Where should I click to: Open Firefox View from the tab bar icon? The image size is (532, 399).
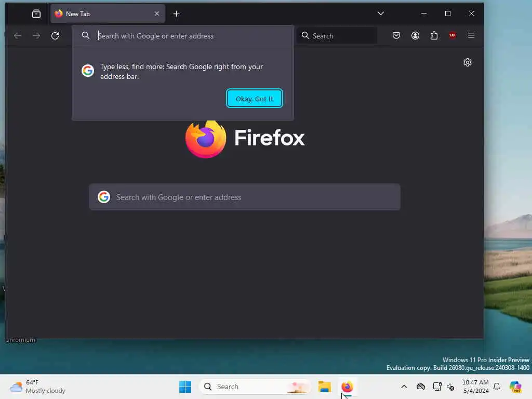point(36,14)
